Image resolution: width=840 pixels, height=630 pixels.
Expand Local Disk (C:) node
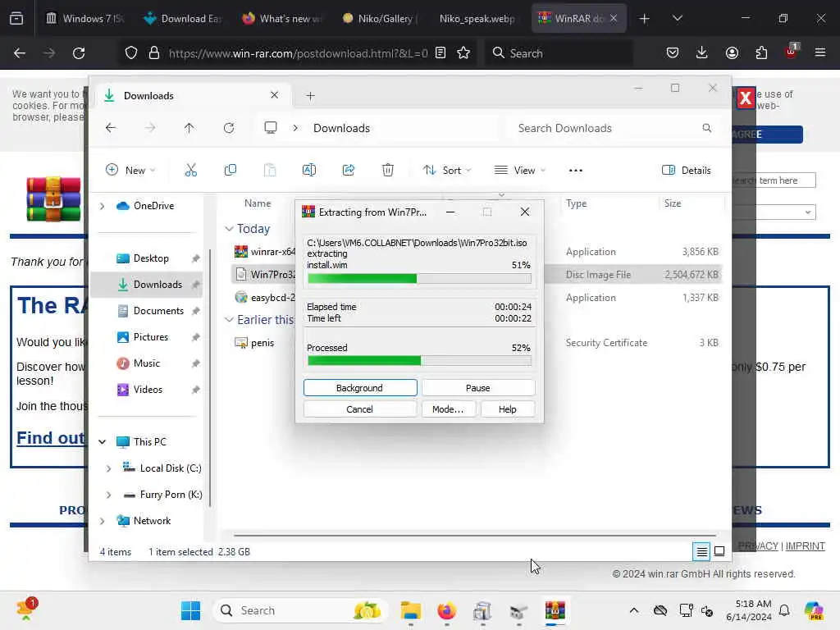tap(109, 468)
